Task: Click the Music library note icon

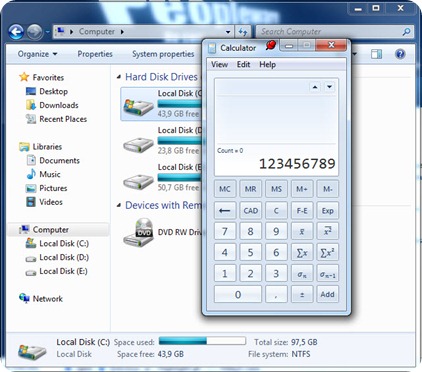Action: click(x=31, y=174)
